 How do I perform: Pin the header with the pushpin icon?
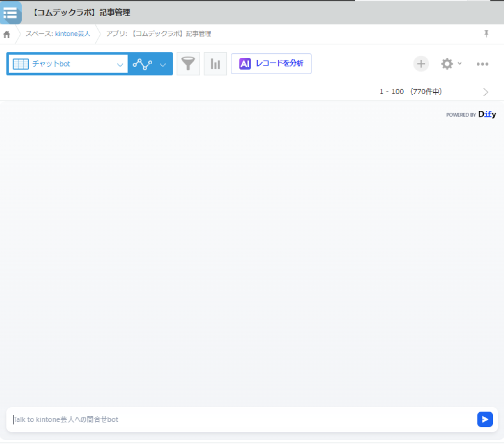click(486, 34)
